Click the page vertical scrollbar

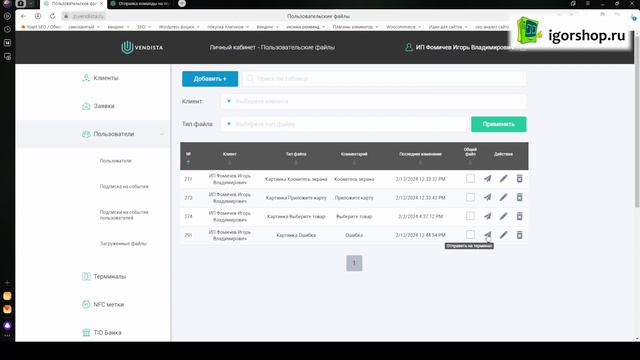point(637,122)
